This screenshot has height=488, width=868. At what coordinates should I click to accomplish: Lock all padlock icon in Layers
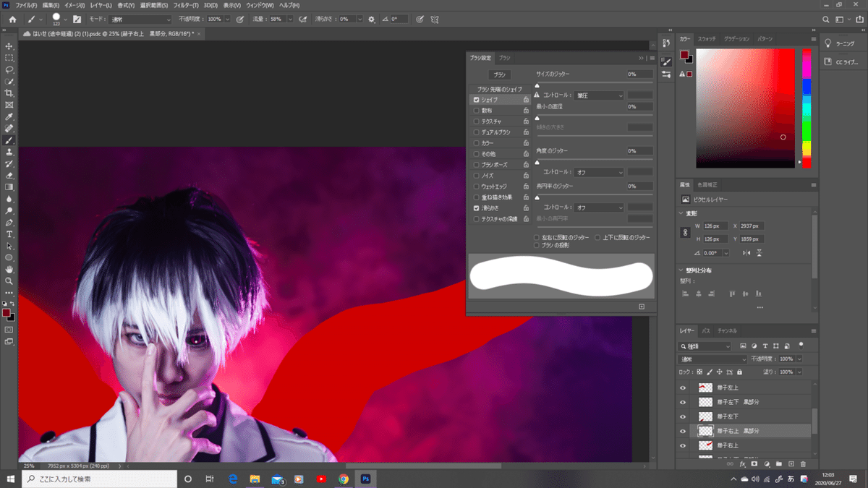coord(739,372)
